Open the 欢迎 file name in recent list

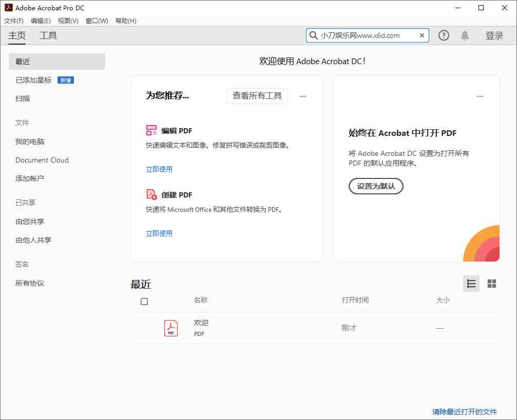coord(201,323)
